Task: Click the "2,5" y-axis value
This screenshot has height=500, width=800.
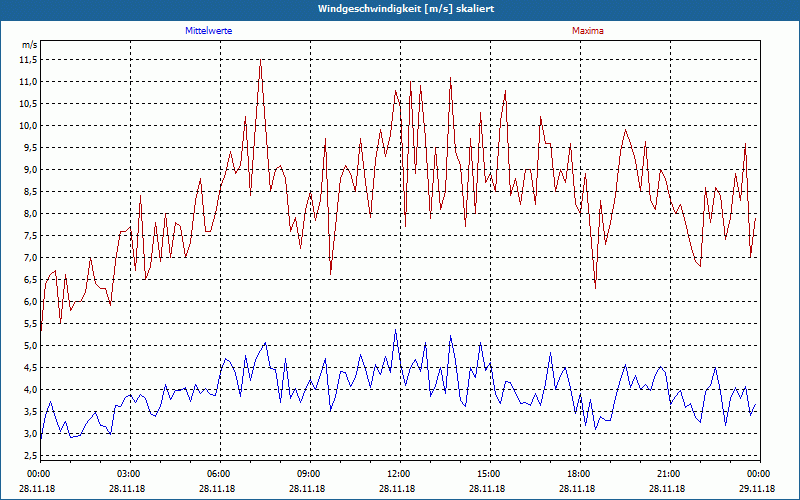Action: tap(31, 455)
